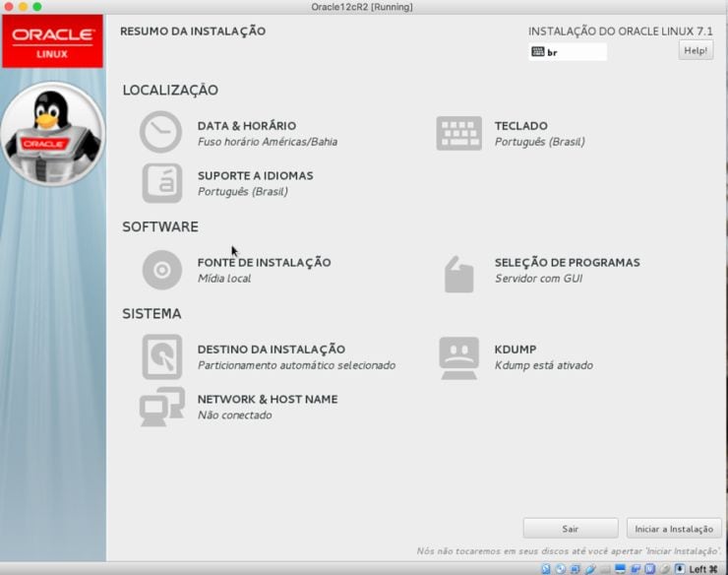Click the Help! button

coord(696,50)
